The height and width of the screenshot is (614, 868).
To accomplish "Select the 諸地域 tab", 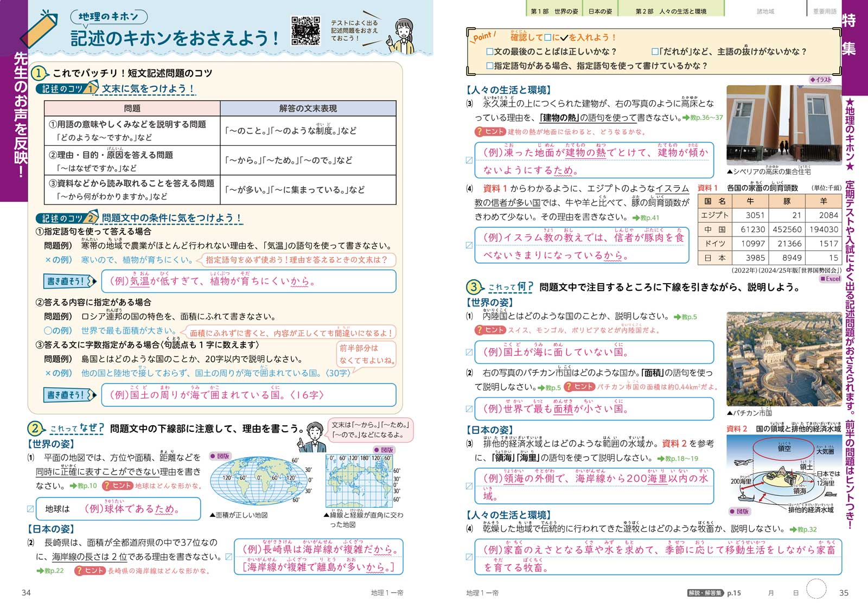I will point(765,11).
